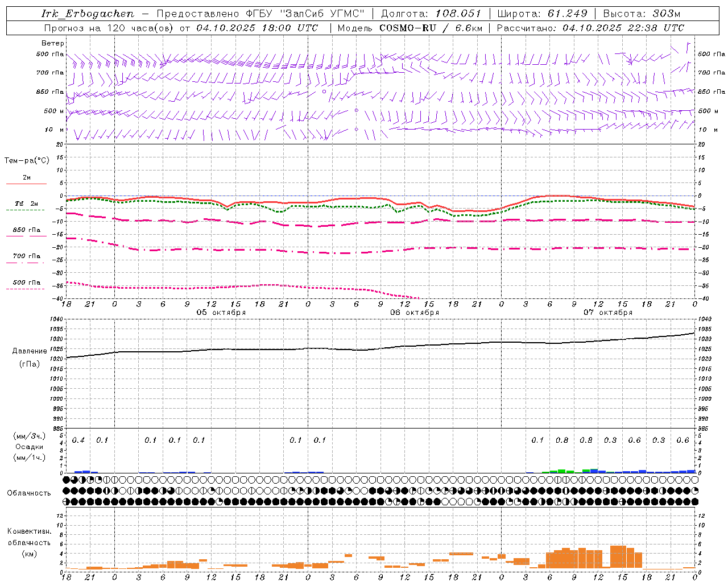Click the 'Облачность' cloudiness label
This screenshot has width=728, height=582.
click(x=29, y=493)
